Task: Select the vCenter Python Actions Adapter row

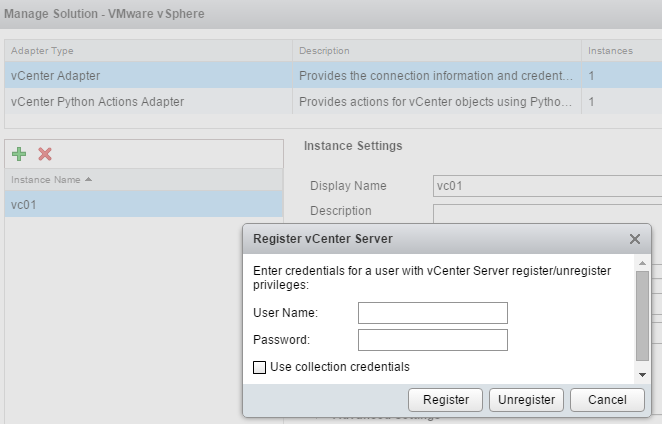Action: (x=150, y=101)
